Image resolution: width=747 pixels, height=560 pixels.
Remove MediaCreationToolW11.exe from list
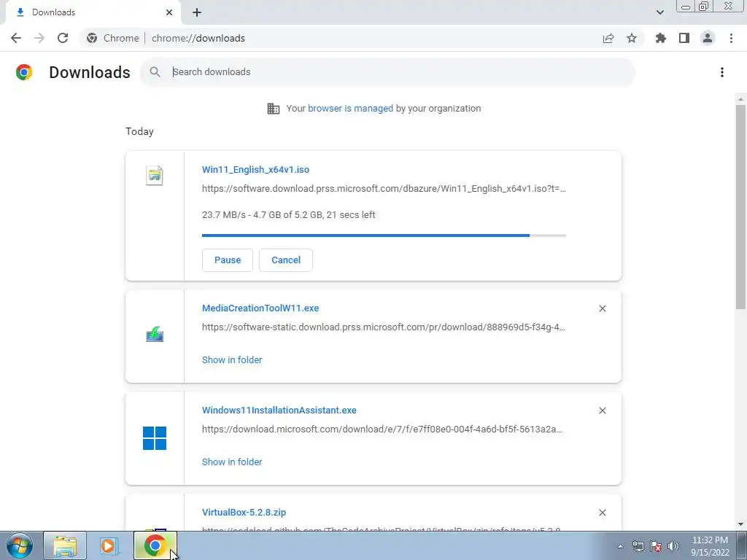(x=602, y=308)
